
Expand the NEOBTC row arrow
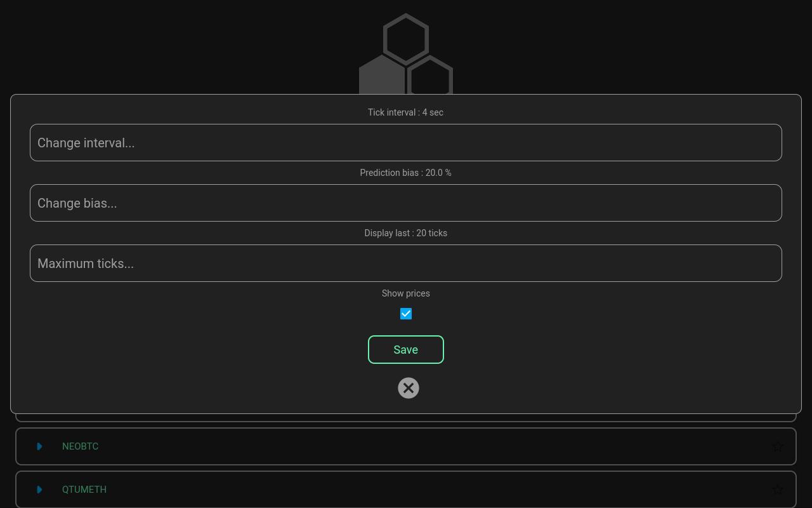(39, 446)
